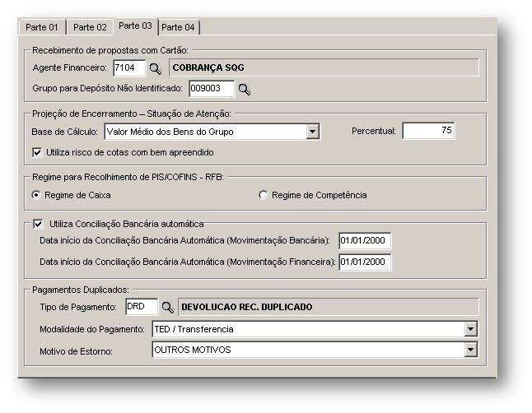The height and width of the screenshot is (413, 532).
Task: Click Movimentação Financeira start date field
Action: [x=365, y=262]
